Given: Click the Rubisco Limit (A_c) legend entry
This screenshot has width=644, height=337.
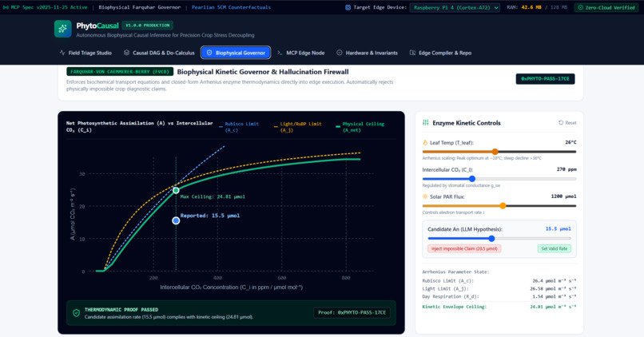Looking at the screenshot, I should pos(239,127).
